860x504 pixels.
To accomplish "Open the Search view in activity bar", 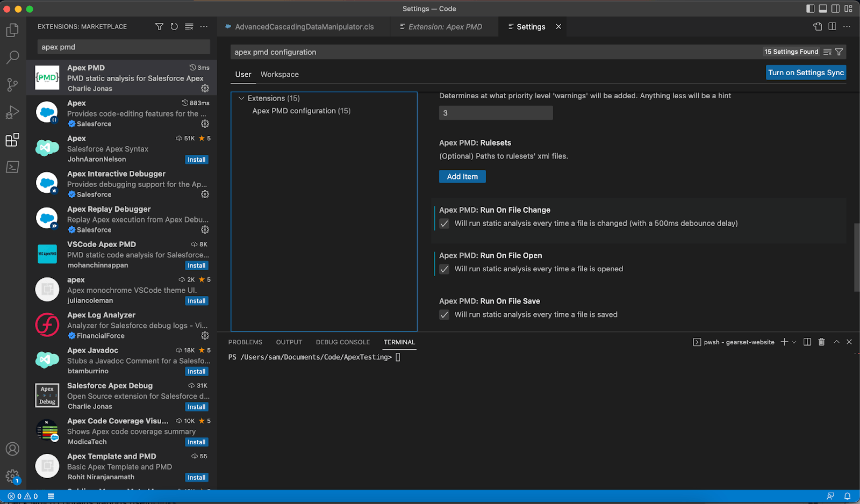I will [12, 57].
